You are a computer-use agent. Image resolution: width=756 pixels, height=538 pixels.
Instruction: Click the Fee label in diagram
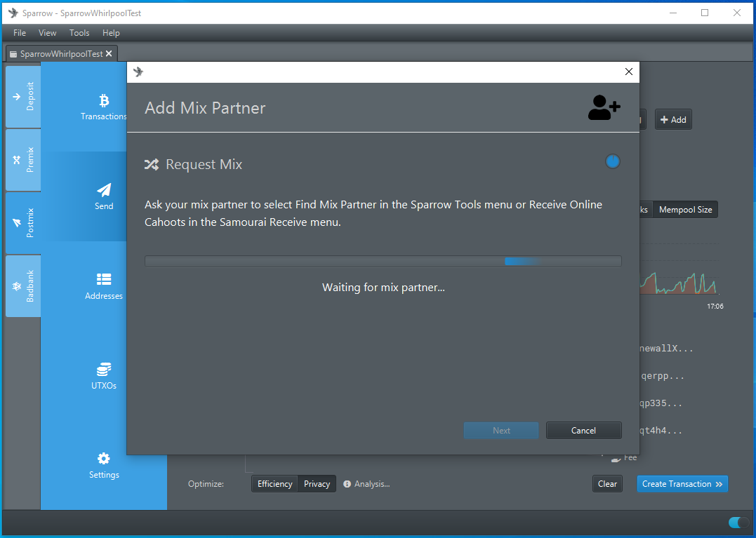point(630,457)
